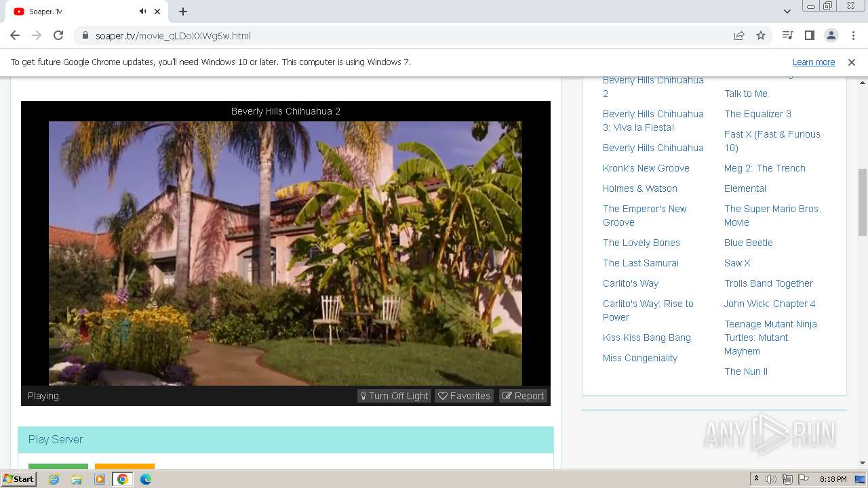Open The Emperor's New Groove link
This screenshot has width=868, height=488.
tap(644, 216)
